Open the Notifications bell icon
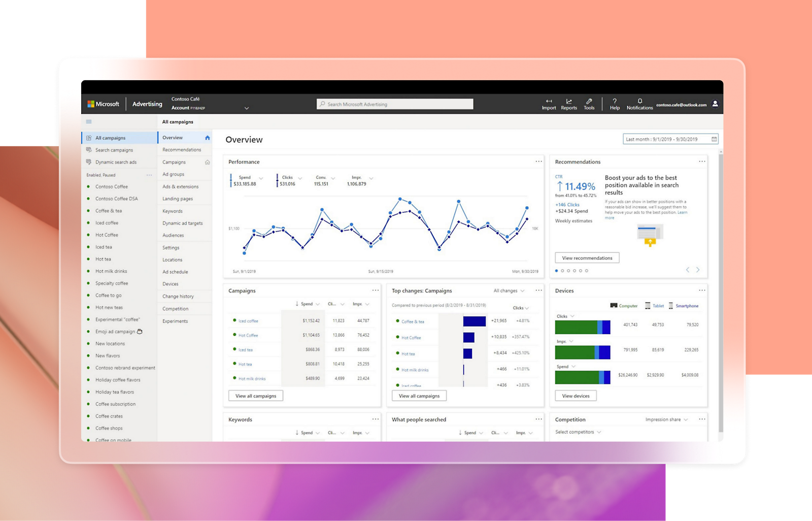This screenshot has height=521, width=812. click(640, 101)
